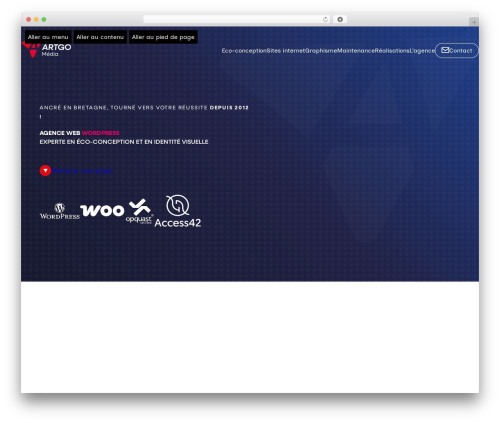Click the red arrow icon beside Démarrer mon projet
Screen dimensions: 500x423
[x=45, y=171]
